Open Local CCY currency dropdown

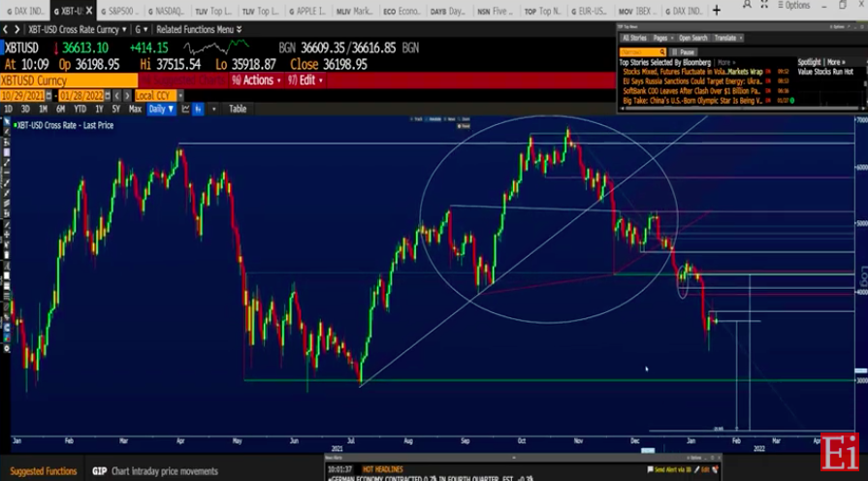coord(180,96)
